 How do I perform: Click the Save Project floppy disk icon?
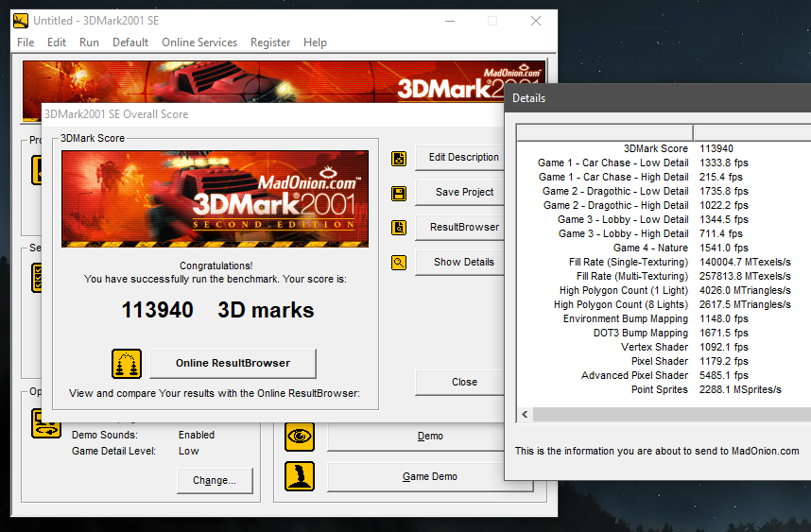click(399, 194)
